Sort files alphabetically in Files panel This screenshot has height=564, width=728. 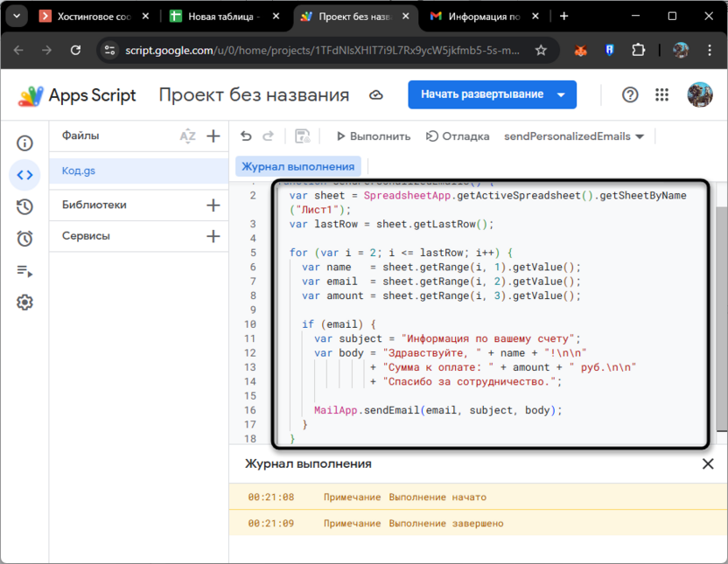(x=187, y=136)
